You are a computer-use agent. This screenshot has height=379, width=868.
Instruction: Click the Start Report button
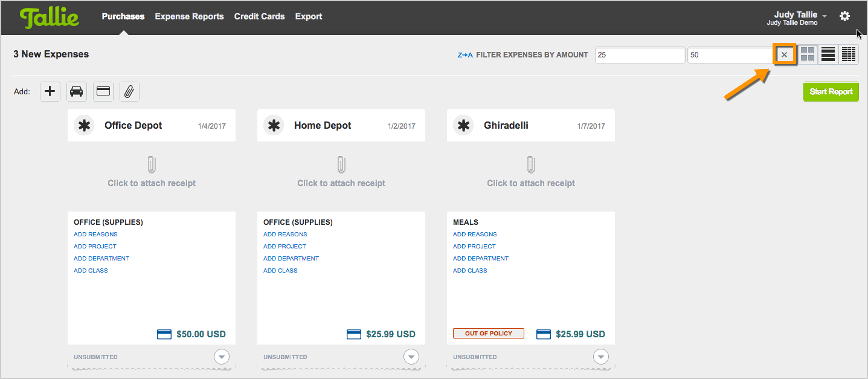point(831,92)
